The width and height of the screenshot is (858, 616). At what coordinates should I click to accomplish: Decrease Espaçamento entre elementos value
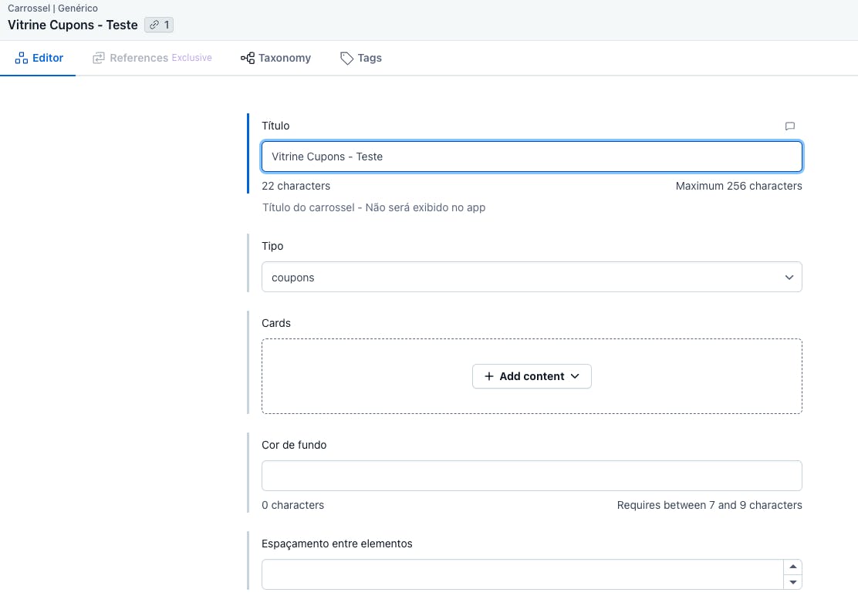792,582
